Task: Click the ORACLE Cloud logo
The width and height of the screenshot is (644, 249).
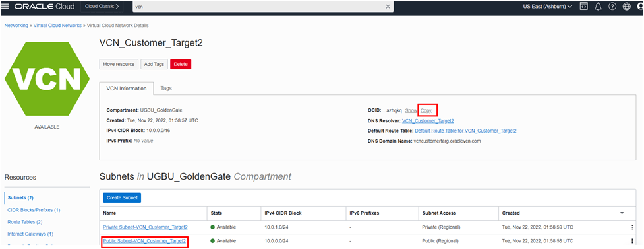Action: coord(44,7)
